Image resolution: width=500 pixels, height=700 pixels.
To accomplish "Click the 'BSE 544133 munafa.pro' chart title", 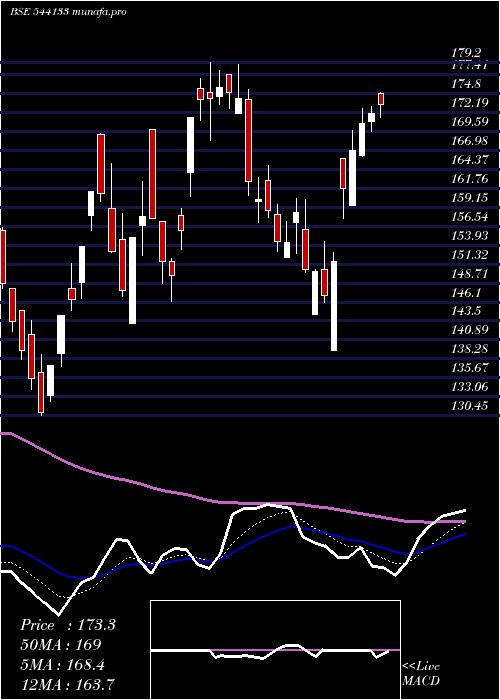I will [68, 12].
